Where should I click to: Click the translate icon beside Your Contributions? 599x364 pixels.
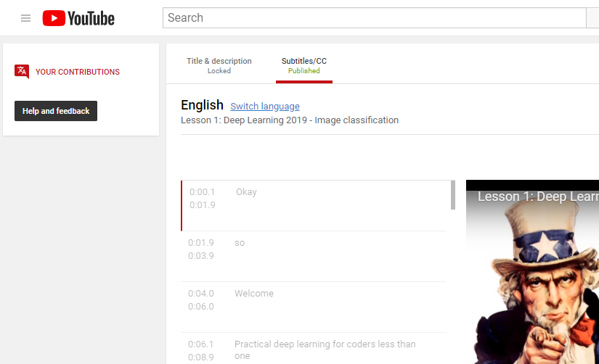(x=22, y=71)
